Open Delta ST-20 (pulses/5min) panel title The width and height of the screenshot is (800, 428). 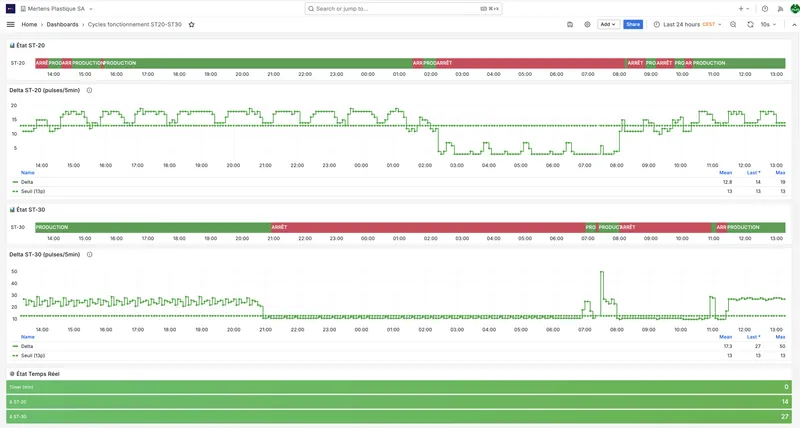44,90
